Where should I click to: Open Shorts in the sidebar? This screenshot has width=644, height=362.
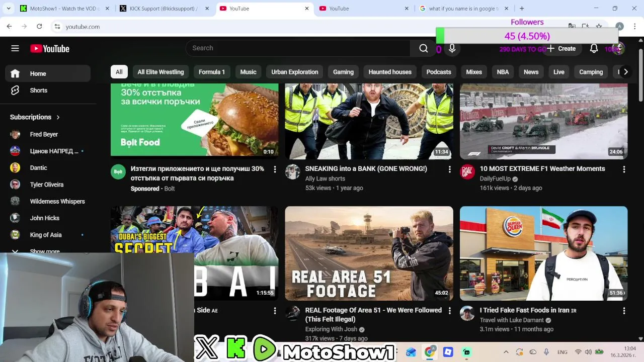(x=48, y=90)
